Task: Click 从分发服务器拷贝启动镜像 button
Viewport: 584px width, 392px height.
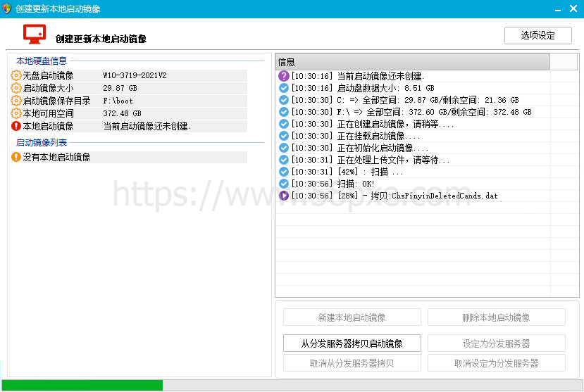Action: tap(352, 343)
